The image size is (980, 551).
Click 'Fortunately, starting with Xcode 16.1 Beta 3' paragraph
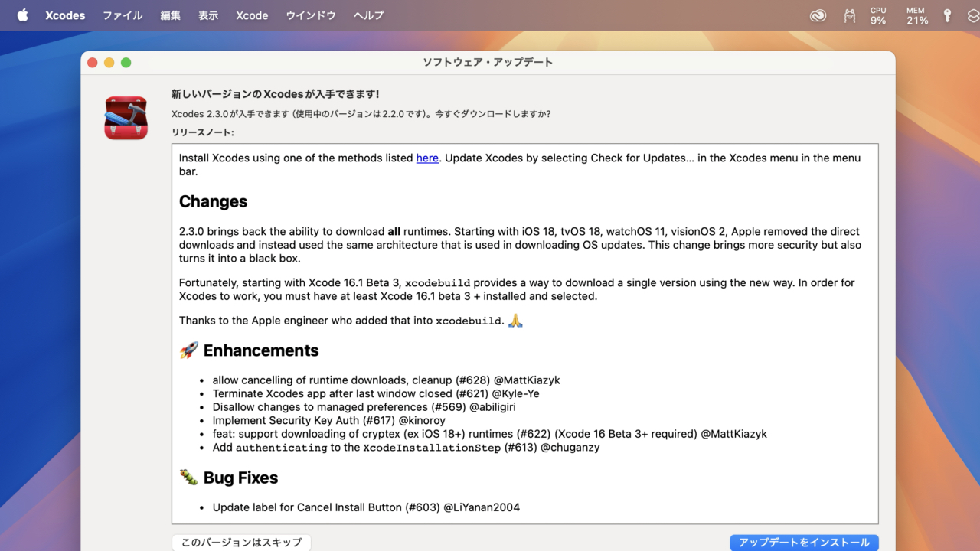tap(517, 289)
